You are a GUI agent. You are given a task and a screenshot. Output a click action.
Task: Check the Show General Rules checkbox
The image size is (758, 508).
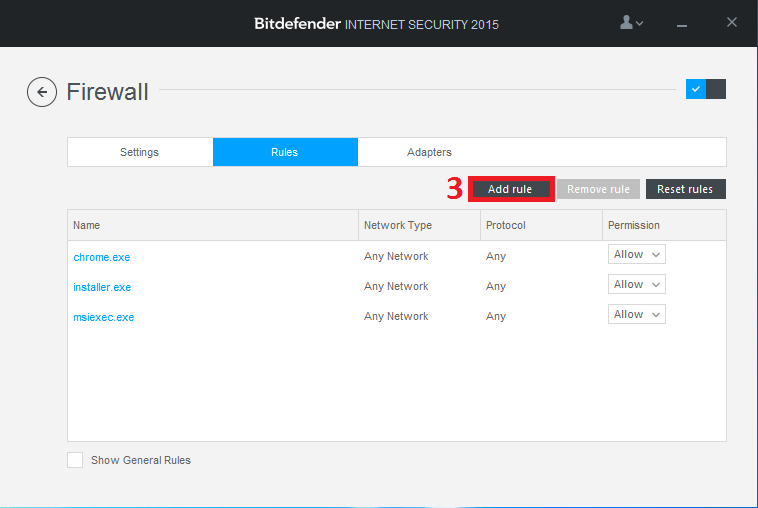tap(75, 460)
